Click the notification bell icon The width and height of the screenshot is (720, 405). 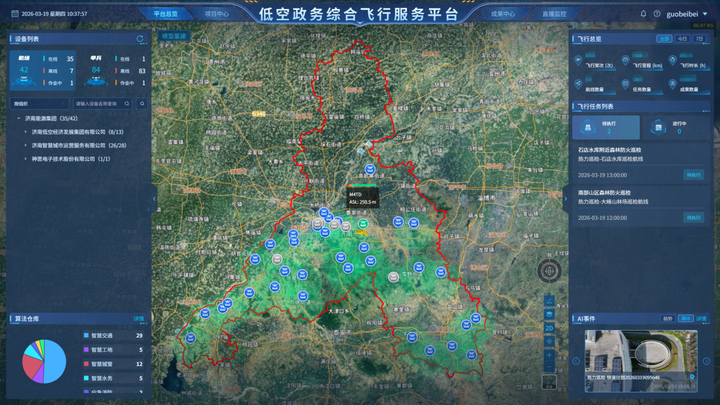(642, 15)
